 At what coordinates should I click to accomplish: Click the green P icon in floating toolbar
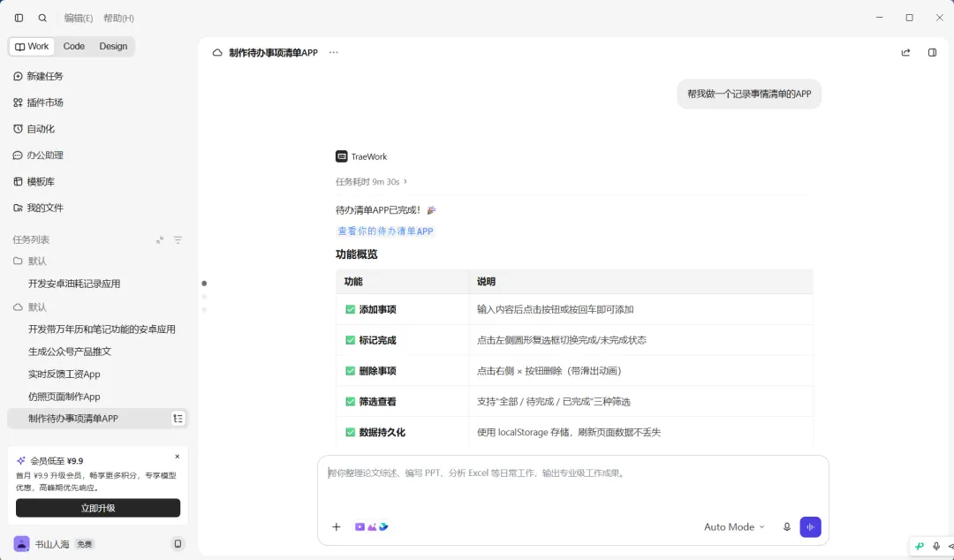click(x=920, y=546)
